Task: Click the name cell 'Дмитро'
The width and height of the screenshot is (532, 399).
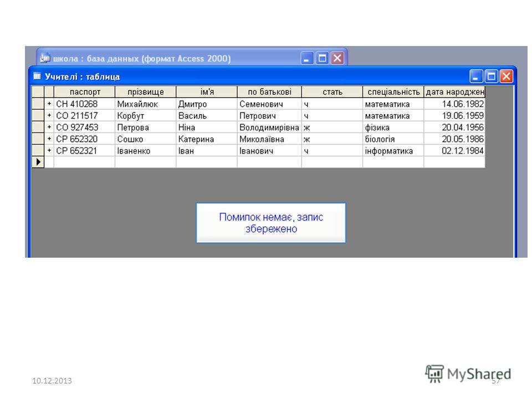Action: [207, 104]
